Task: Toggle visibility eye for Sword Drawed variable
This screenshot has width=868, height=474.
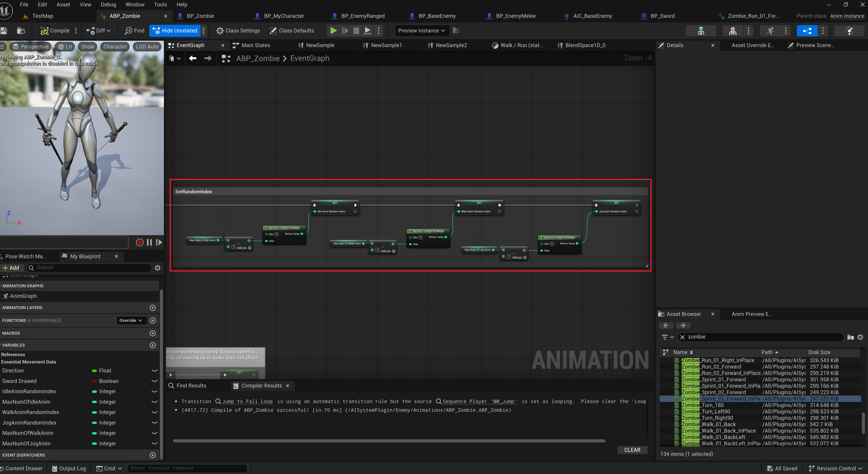Action: tap(154, 381)
